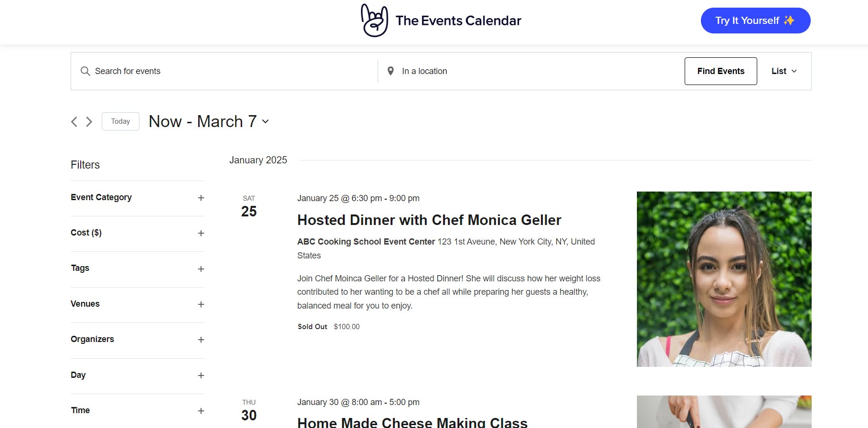868x428 pixels.
Task: Expand the Time filter
Action: point(201,411)
